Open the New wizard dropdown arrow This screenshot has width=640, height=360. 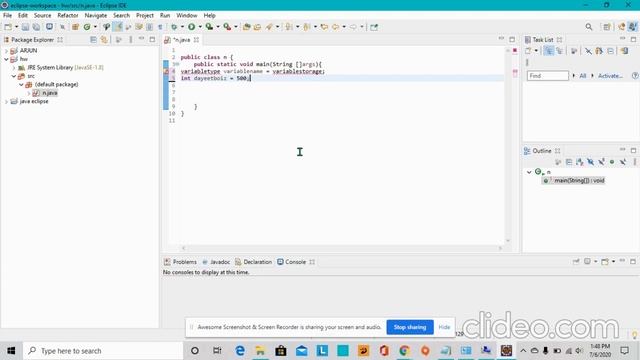(x=16, y=27)
